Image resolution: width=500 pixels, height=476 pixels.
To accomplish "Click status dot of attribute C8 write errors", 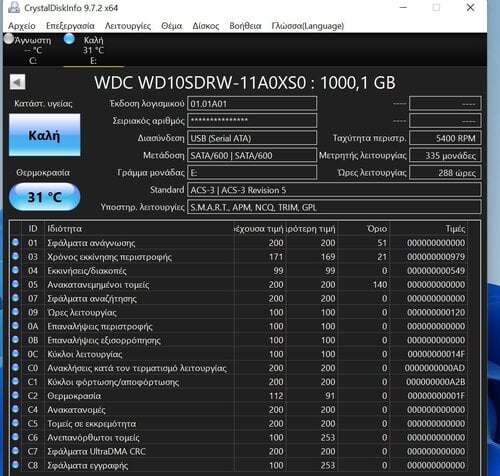I will coord(15,465).
